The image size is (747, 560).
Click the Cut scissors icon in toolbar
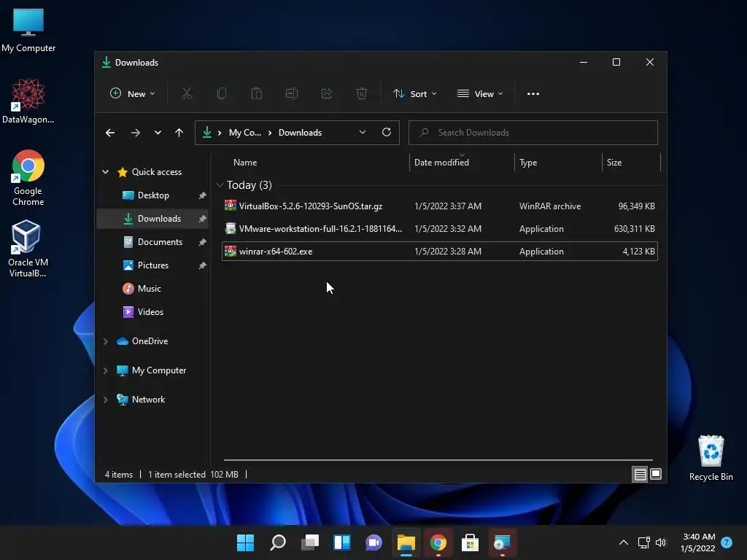(x=187, y=94)
